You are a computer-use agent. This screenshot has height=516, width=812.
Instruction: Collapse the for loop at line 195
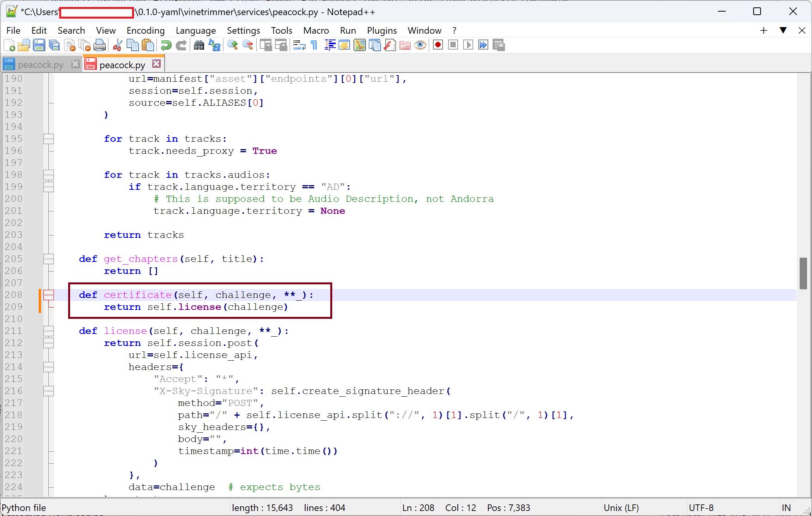(x=48, y=139)
